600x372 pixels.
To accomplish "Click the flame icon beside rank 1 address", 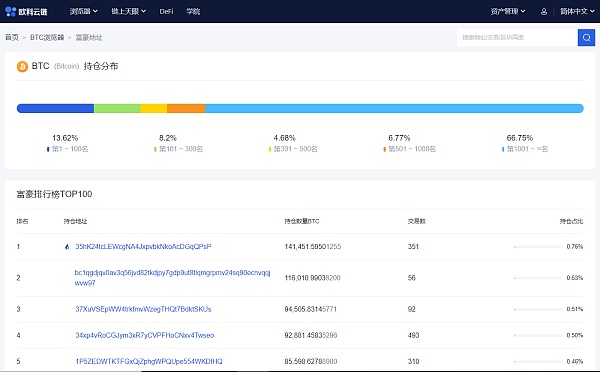I will point(67,247).
